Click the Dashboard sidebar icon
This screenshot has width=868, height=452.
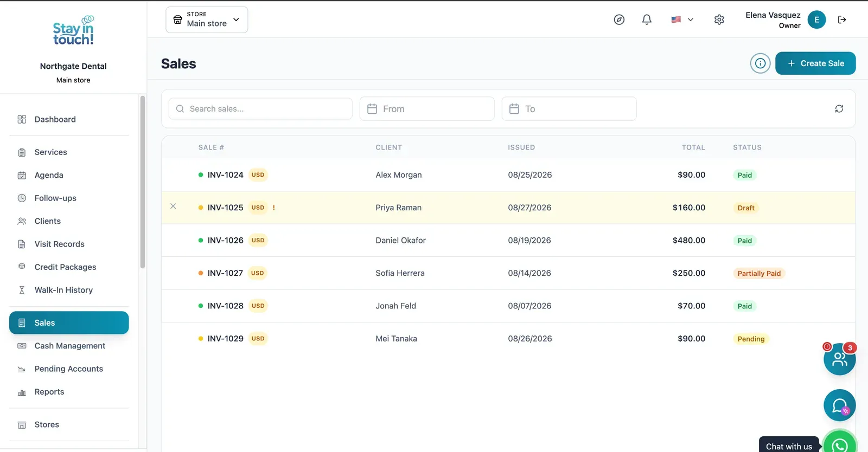(22, 119)
